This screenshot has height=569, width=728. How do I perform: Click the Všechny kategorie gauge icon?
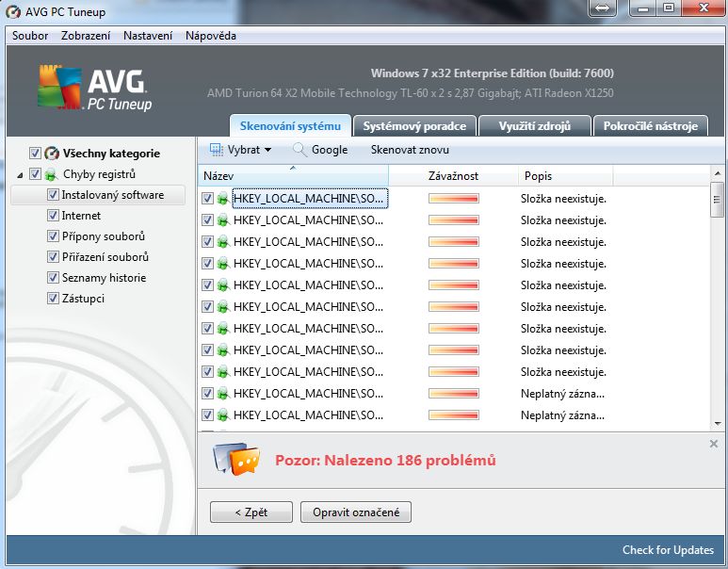[x=52, y=153]
